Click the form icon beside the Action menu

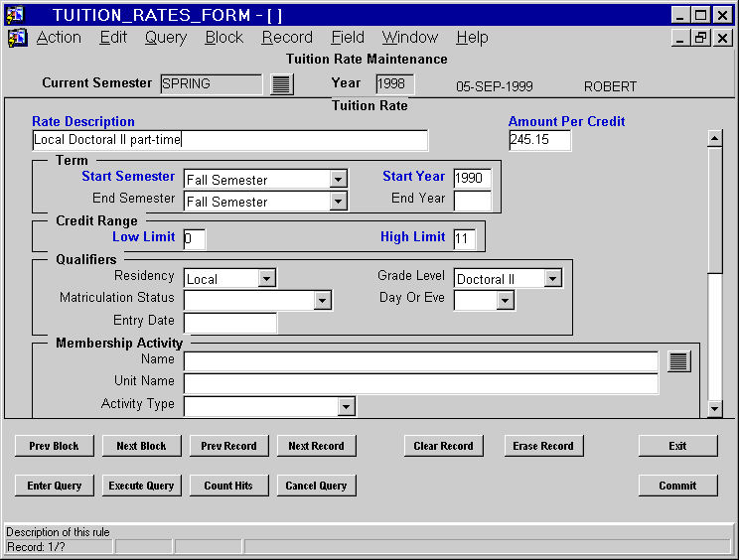(18, 38)
